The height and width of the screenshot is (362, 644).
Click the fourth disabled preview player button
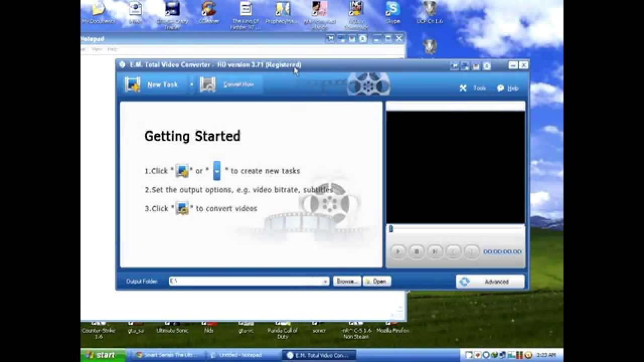pyautogui.click(x=453, y=251)
